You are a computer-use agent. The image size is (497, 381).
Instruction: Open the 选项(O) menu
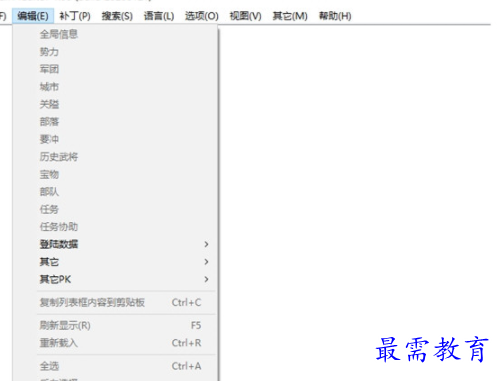[x=202, y=16]
